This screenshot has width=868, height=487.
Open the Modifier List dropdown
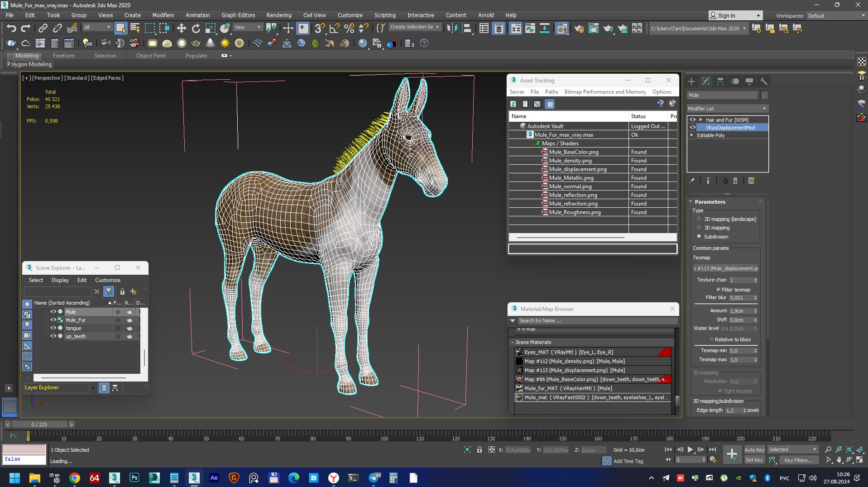[727, 109]
